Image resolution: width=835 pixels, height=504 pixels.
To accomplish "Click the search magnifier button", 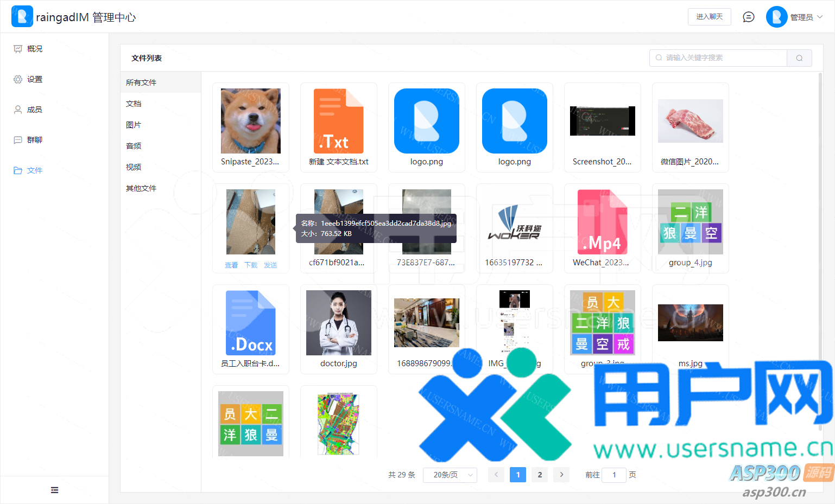I will click(x=799, y=58).
